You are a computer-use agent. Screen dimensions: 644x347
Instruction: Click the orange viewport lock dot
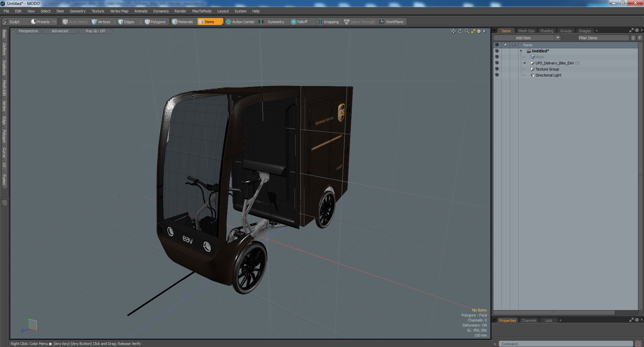pos(13,31)
